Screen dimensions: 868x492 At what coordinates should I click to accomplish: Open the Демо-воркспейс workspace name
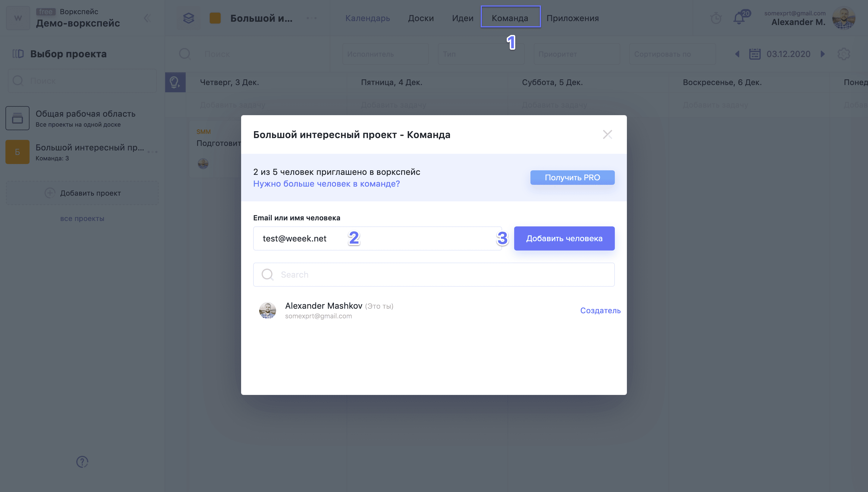78,23
